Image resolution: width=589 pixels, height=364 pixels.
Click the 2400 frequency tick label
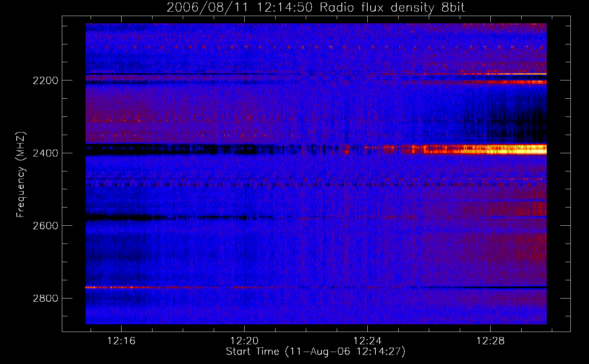point(46,153)
